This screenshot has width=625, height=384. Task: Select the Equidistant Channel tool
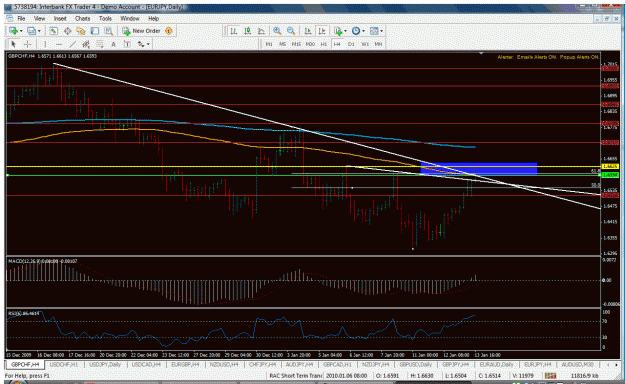point(86,44)
